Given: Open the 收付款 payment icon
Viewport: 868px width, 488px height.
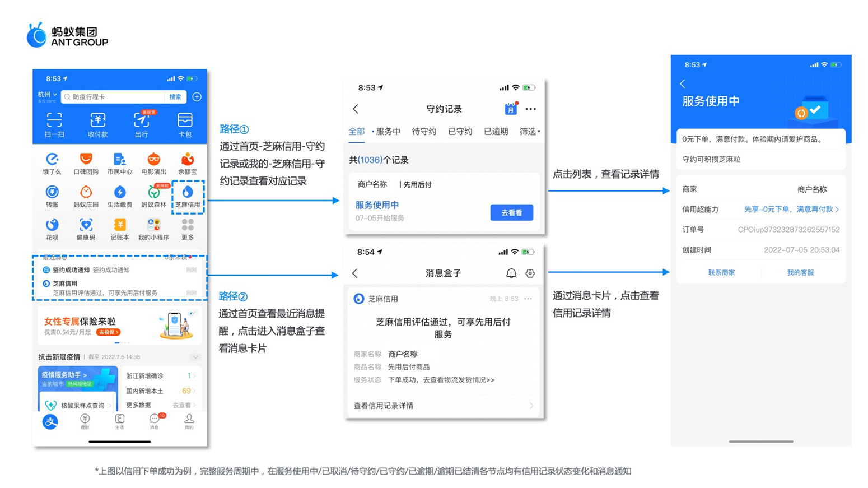Looking at the screenshot, I should tap(97, 124).
